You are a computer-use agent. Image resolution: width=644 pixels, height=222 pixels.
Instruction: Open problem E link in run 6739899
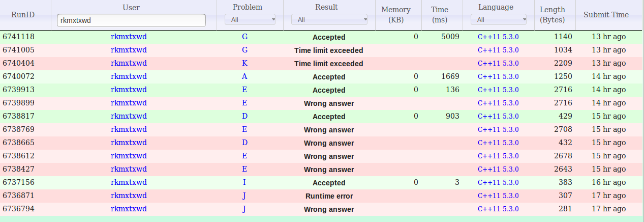click(244, 103)
